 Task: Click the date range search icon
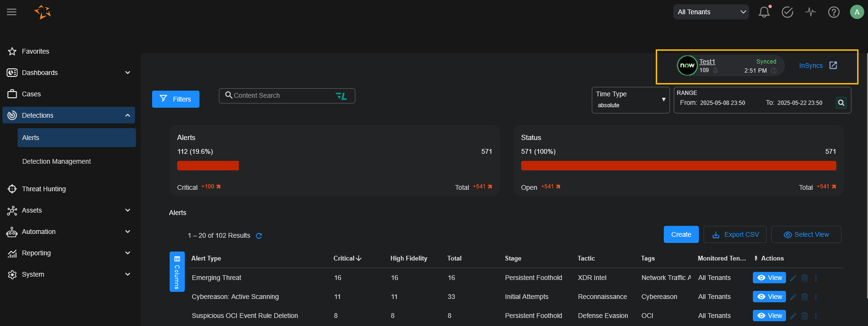841,102
